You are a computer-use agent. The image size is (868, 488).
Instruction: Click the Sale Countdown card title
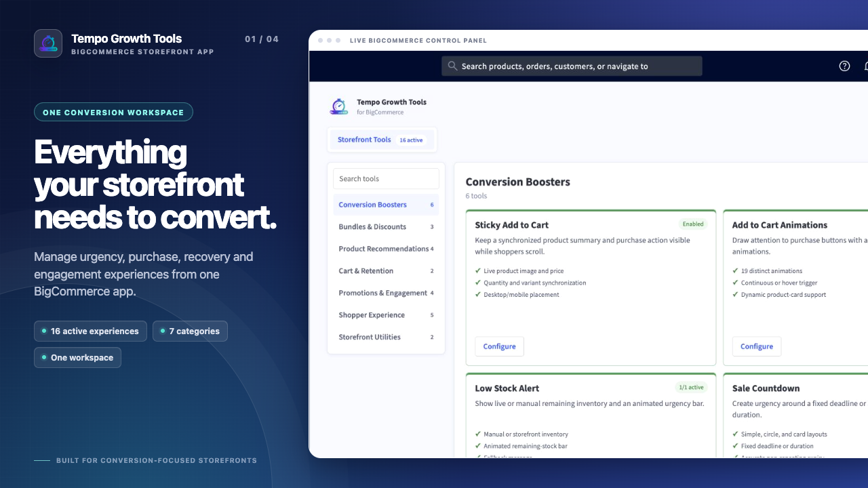[766, 388]
